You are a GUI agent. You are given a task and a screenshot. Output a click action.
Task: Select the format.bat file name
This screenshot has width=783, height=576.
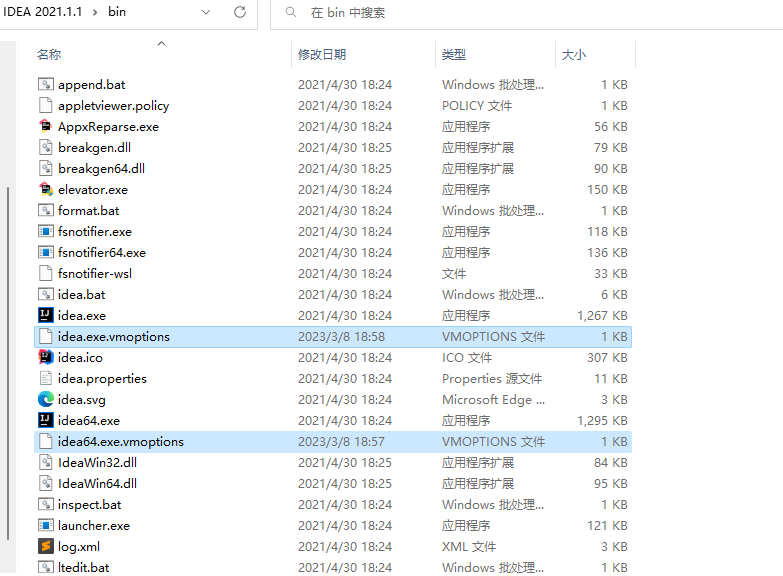pyautogui.click(x=88, y=211)
